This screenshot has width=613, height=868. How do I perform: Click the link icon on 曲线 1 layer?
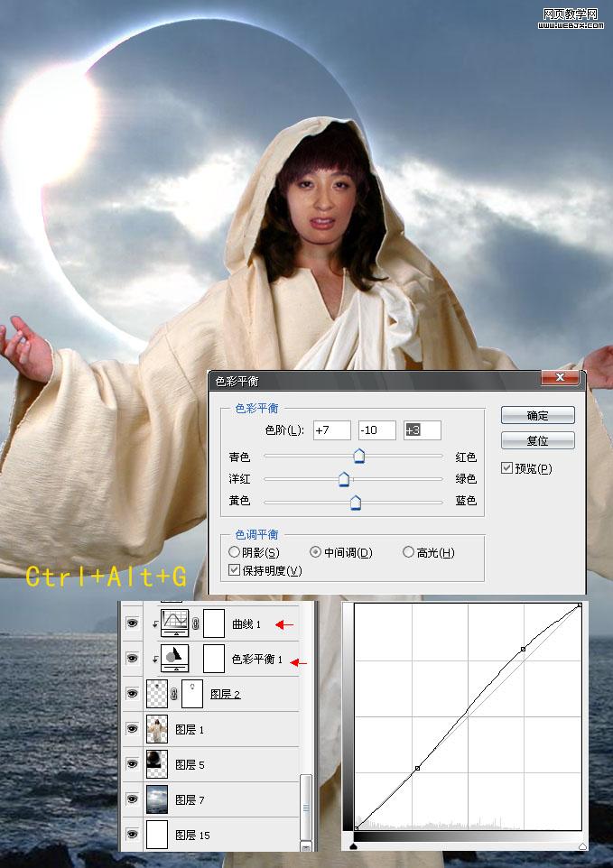[196, 623]
